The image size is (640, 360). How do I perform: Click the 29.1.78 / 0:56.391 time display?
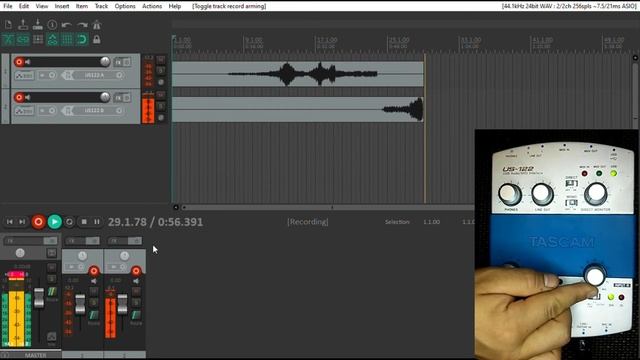(x=155, y=222)
